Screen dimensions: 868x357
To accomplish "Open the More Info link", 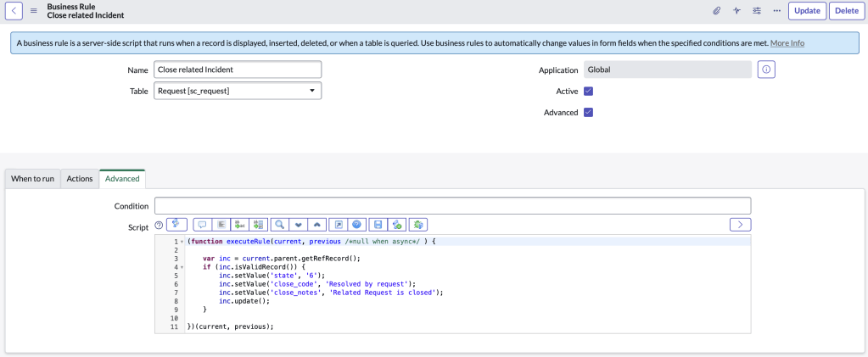I will coord(787,43).
